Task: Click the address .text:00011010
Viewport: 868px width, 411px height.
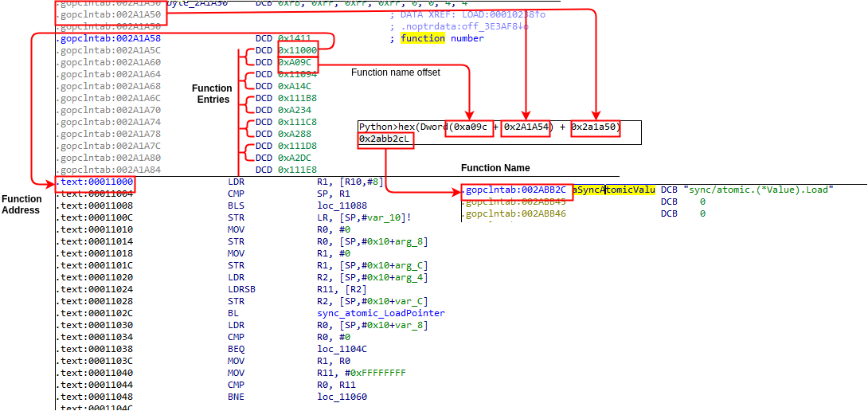Action: click(95, 229)
